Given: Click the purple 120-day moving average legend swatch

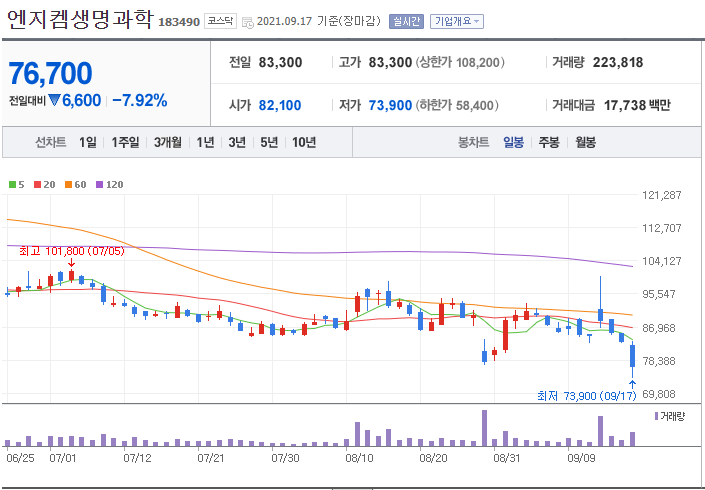Looking at the screenshot, I should point(99,185).
